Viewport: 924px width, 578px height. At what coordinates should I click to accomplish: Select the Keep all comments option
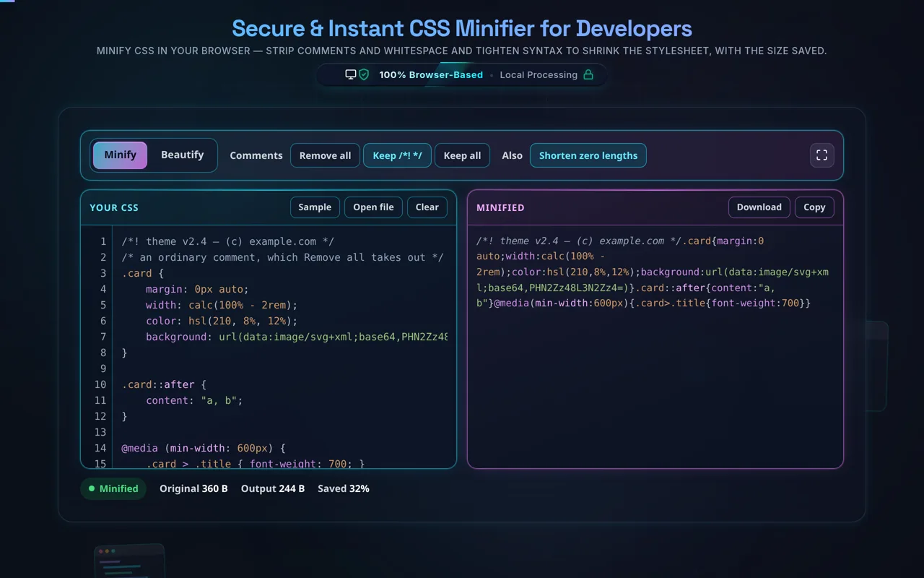(x=462, y=155)
